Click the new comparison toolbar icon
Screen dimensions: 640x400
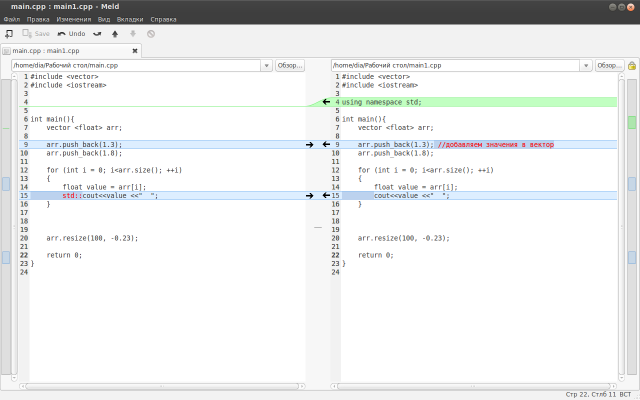(9, 34)
